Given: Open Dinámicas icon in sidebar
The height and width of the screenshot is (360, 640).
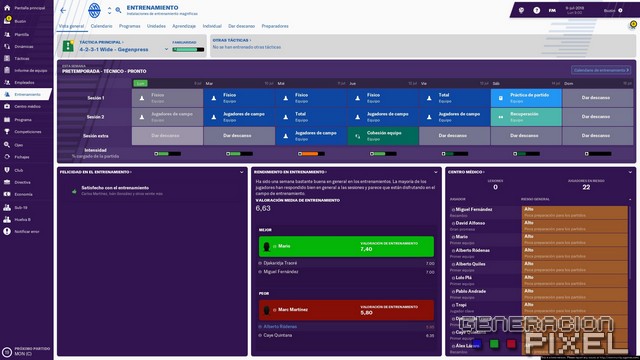Looking at the screenshot, I should (x=7, y=47).
